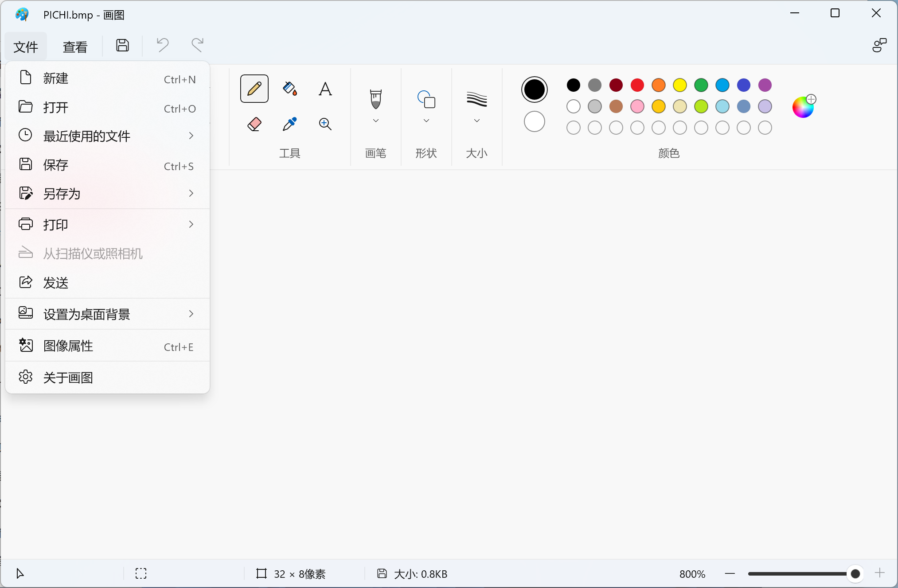The width and height of the screenshot is (898, 588).
Task: Click the save icon in toolbar
Action: point(122,46)
